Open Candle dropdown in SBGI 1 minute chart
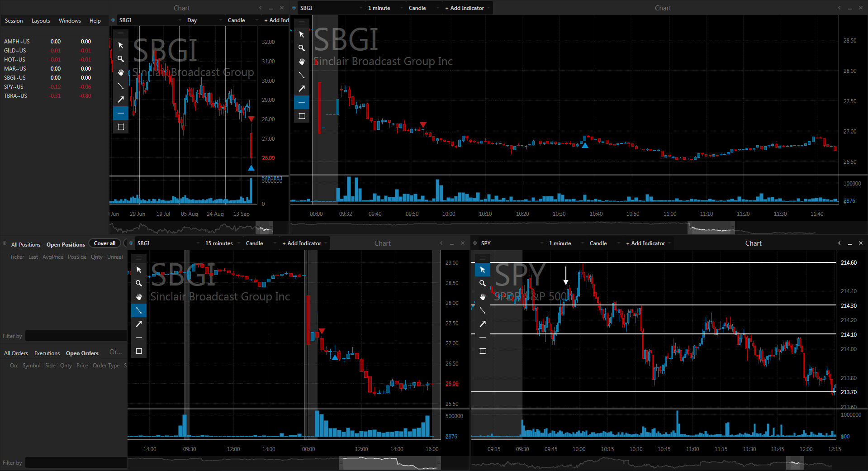This screenshot has height=471, width=868. (x=424, y=8)
